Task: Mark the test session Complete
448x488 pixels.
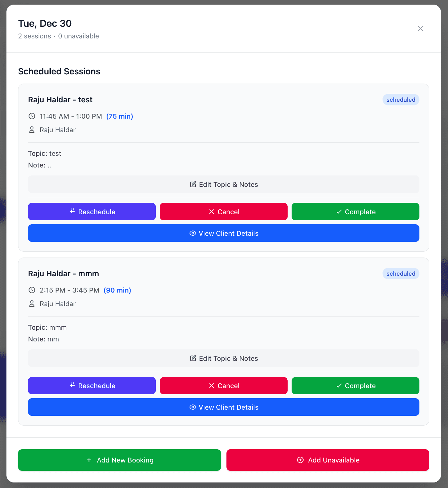Action: (x=355, y=212)
